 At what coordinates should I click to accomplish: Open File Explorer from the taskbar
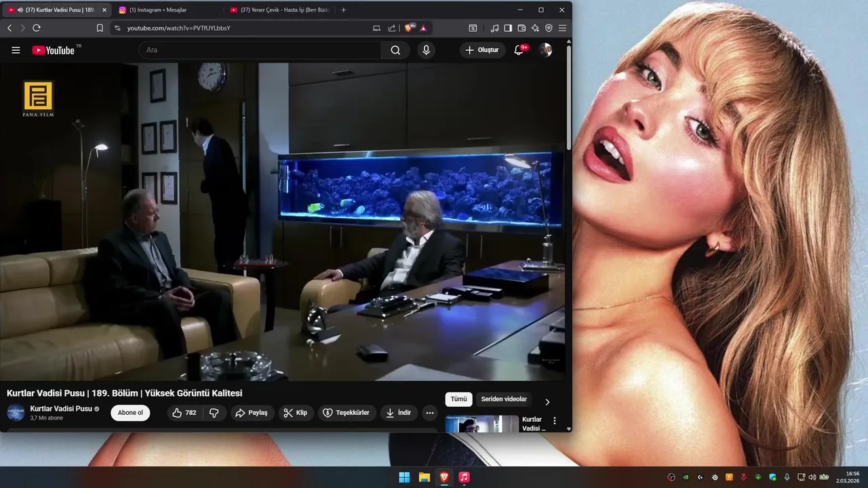coord(425,477)
